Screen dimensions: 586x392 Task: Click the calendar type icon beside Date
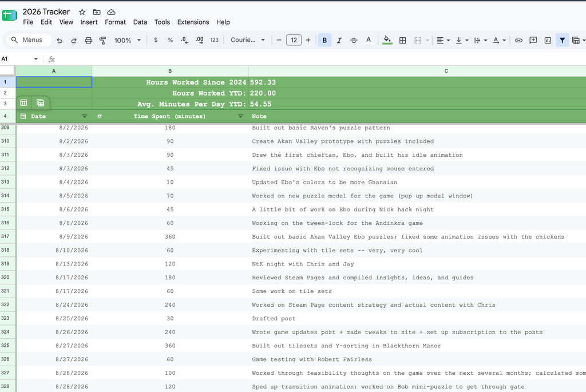[x=23, y=116]
